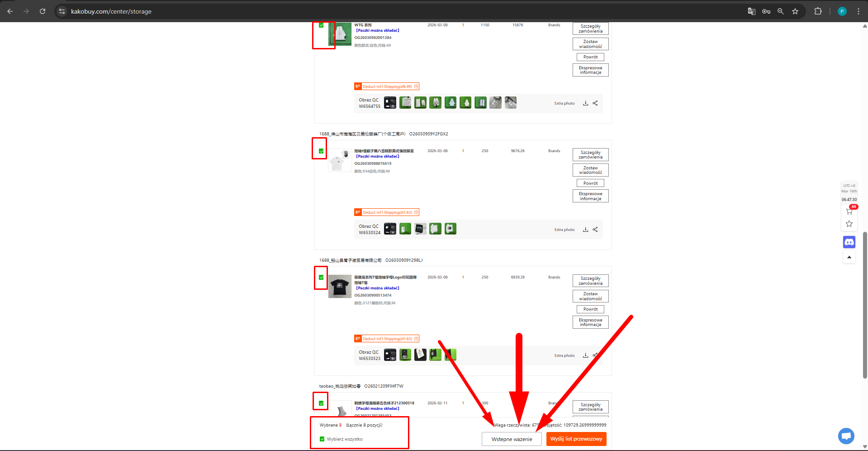Download QC photos for W6564755

coord(585,103)
